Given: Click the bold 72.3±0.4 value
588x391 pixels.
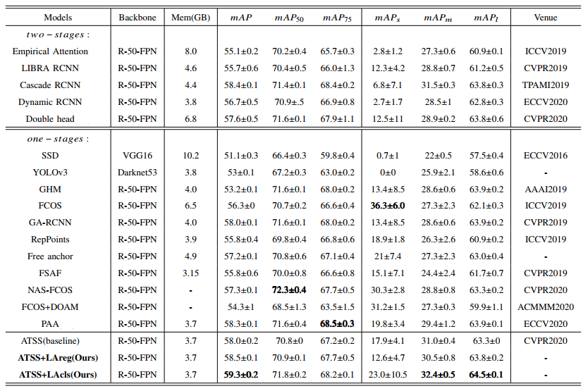Looking at the screenshot, I should (289, 290).
